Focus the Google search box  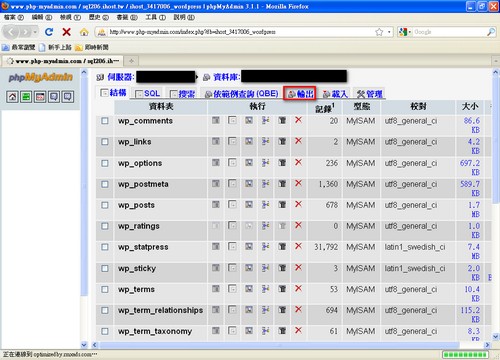[x=449, y=32]
